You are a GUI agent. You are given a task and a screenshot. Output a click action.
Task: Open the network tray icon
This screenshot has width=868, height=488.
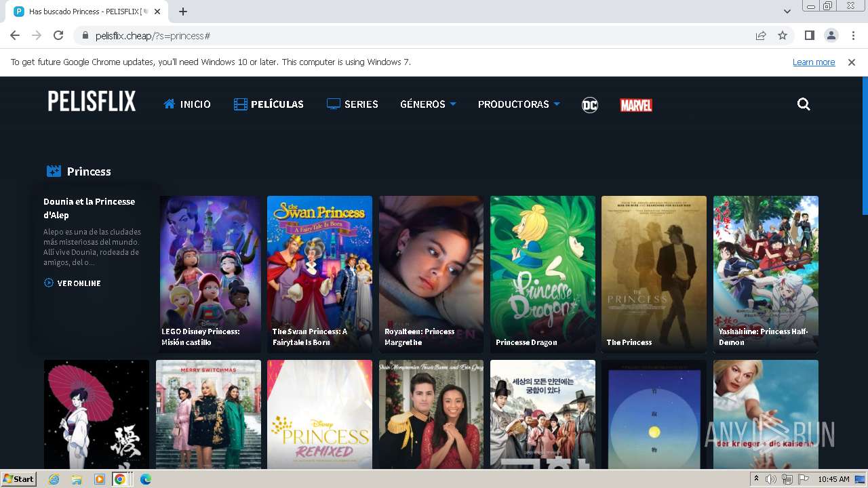coord(787,479)
